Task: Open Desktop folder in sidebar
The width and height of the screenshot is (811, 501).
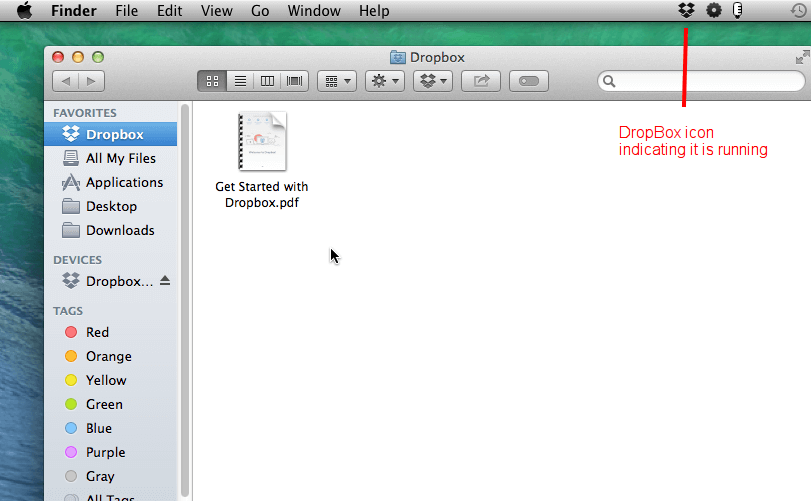Action: tap(111, 206)
